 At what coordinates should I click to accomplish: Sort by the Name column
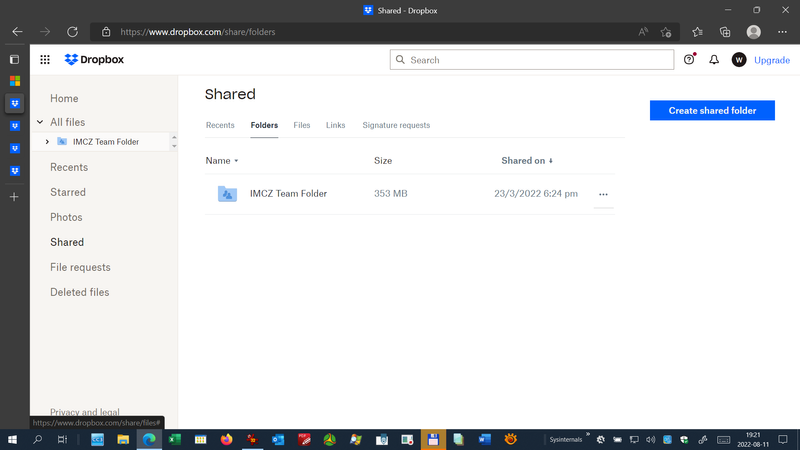[221, 161]
